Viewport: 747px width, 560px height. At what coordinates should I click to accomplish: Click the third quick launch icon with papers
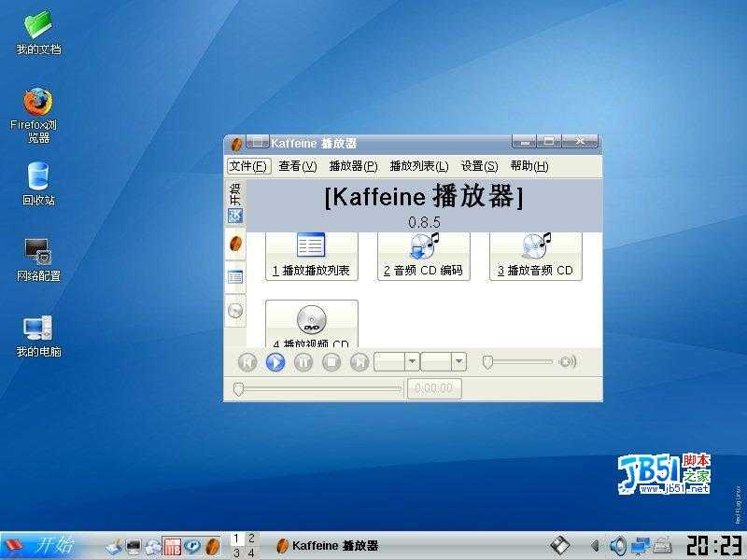click(x=153, y=547)
